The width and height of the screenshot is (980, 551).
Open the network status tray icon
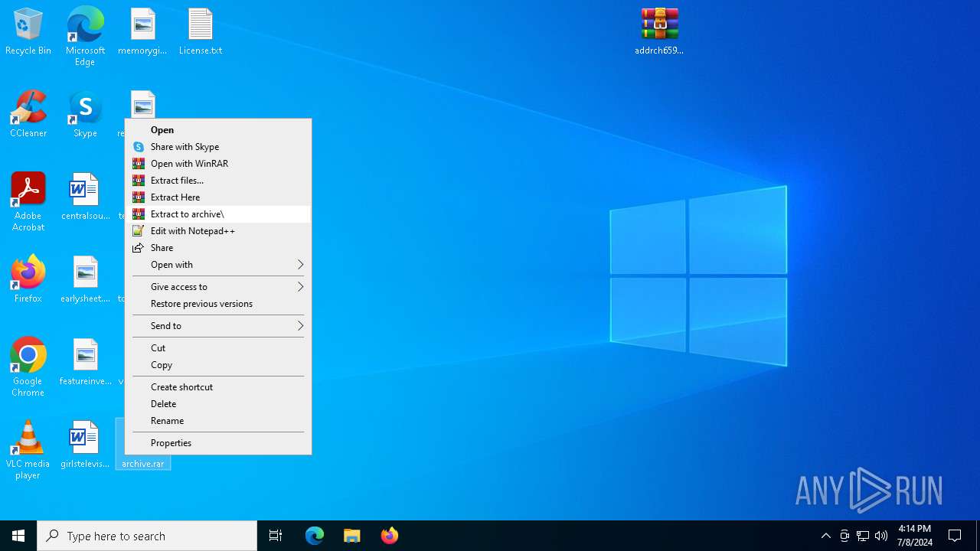863,536
